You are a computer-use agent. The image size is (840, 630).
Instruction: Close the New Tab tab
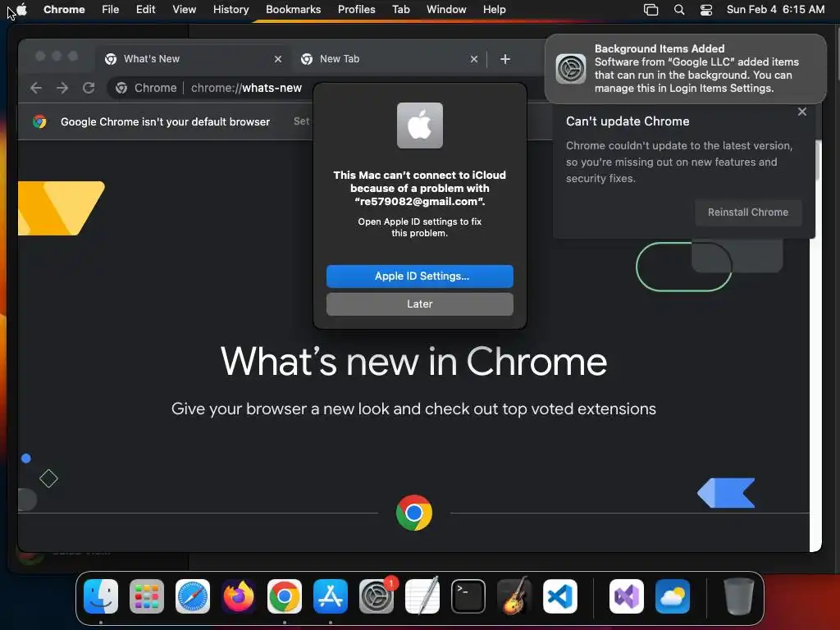pyautogui.click(x=474, y=59)
